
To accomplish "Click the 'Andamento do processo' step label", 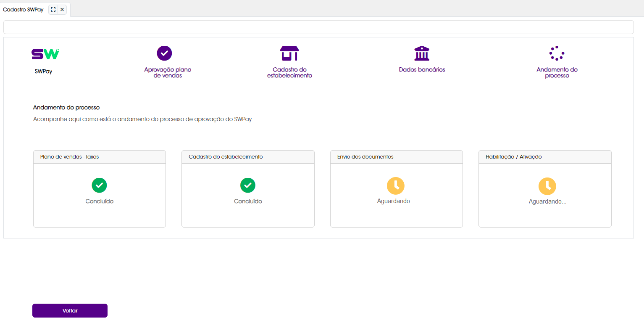I will tap(557, 72).
